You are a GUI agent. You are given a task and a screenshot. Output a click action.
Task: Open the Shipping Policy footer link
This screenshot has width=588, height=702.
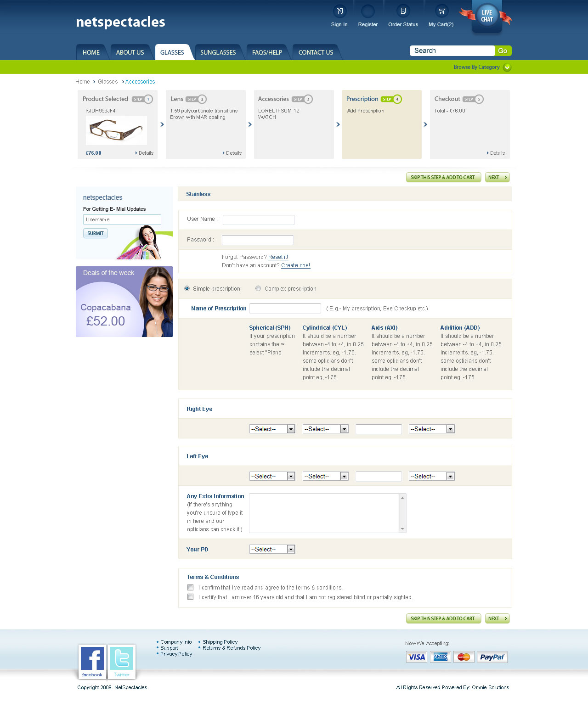[x=220, y=642]
